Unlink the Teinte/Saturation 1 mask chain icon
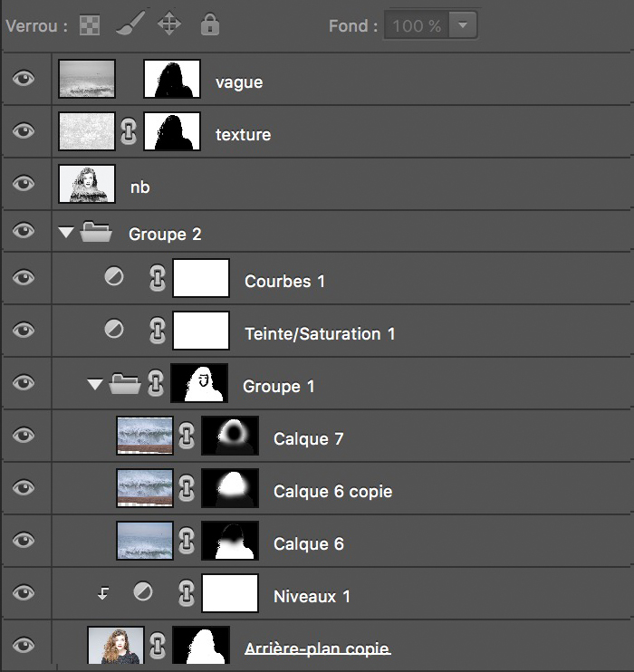This screenshot has height=672, width=634. coord(158,331)
